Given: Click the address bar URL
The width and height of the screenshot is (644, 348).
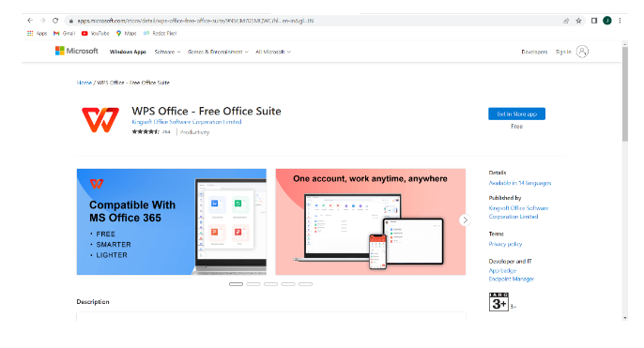Looking at the screenshot, I should coord(195,21).
